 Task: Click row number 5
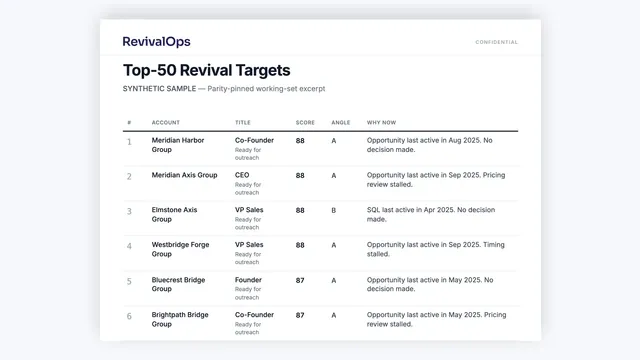coord(129,281)
